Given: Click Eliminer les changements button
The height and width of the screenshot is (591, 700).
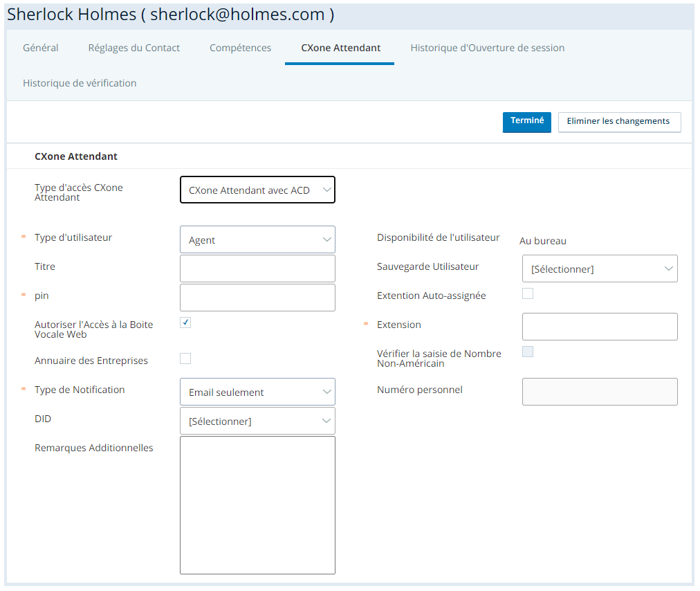Looking at the screenshot, I should [619, 122].
